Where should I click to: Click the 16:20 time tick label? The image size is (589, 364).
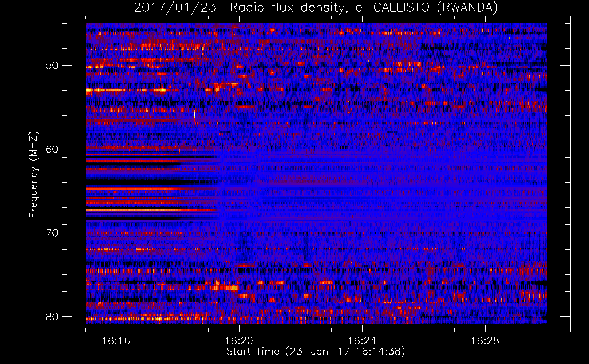[x=239, y=341]
